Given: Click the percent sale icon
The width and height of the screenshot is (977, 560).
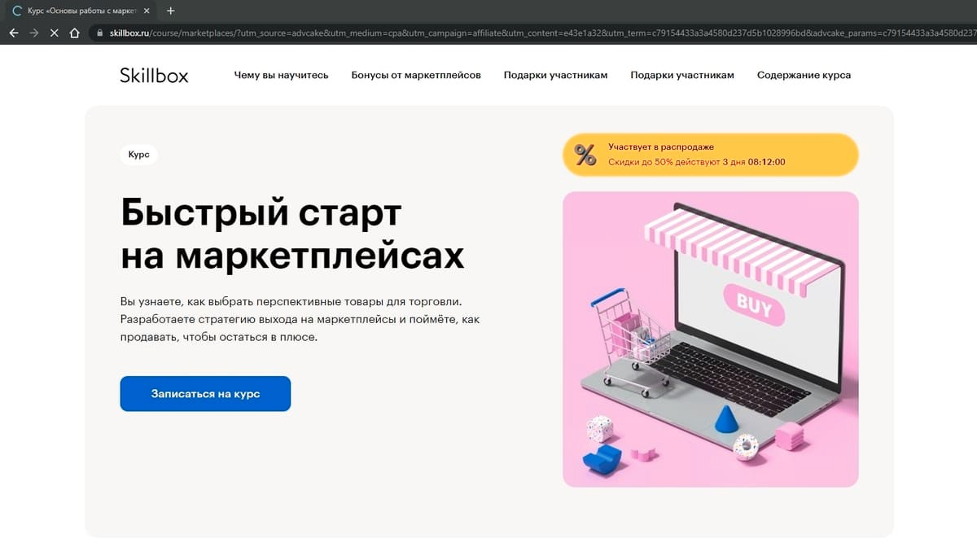Looking at the screenshot, I should 585,155.
